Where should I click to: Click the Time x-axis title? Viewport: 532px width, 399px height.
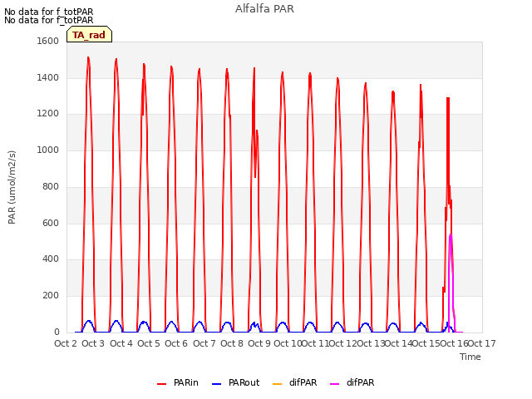[x=470, y=357]
